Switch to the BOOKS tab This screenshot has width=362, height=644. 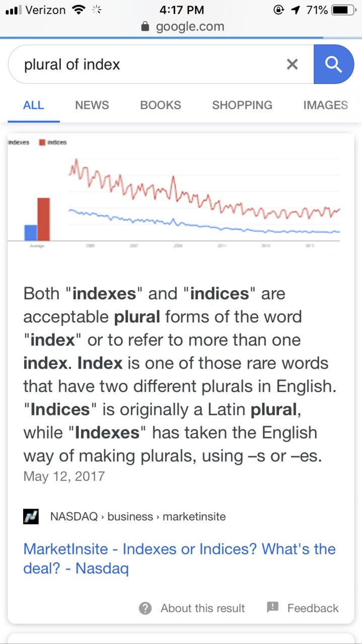tap(161, 105)
